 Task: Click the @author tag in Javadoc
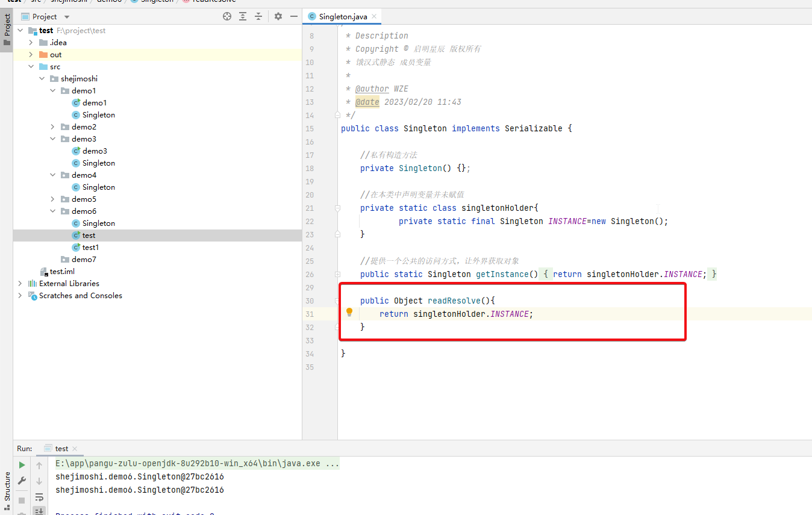(x=372, y=89)
